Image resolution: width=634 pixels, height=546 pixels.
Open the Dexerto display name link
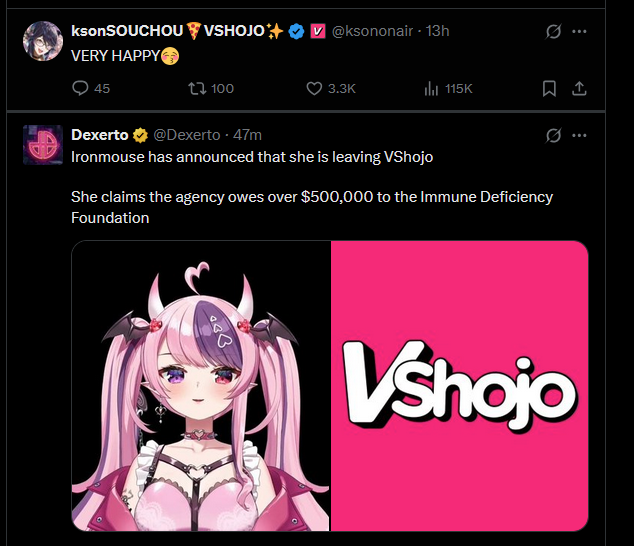[99, 135]
